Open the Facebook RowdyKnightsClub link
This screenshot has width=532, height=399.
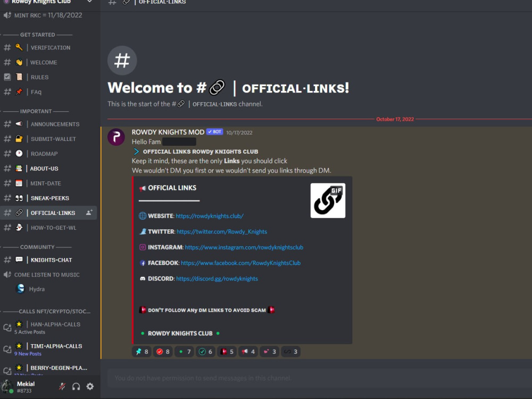(x=240, y=263)
